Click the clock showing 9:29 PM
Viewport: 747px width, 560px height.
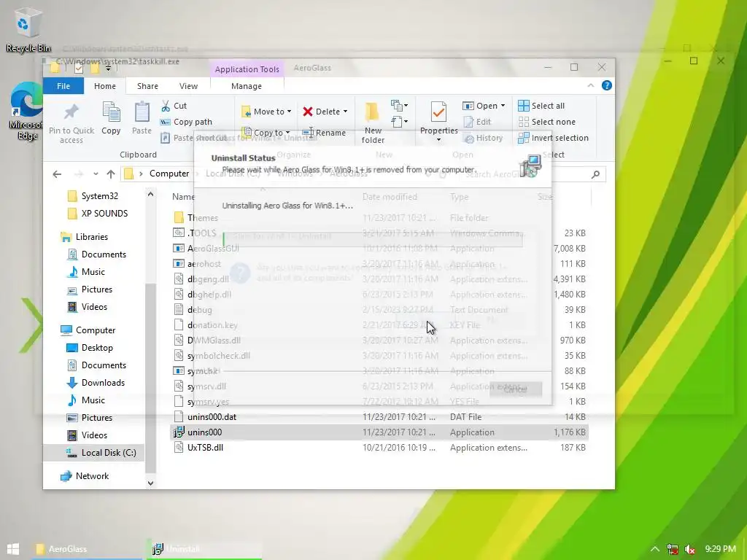(x=720, y=549)
